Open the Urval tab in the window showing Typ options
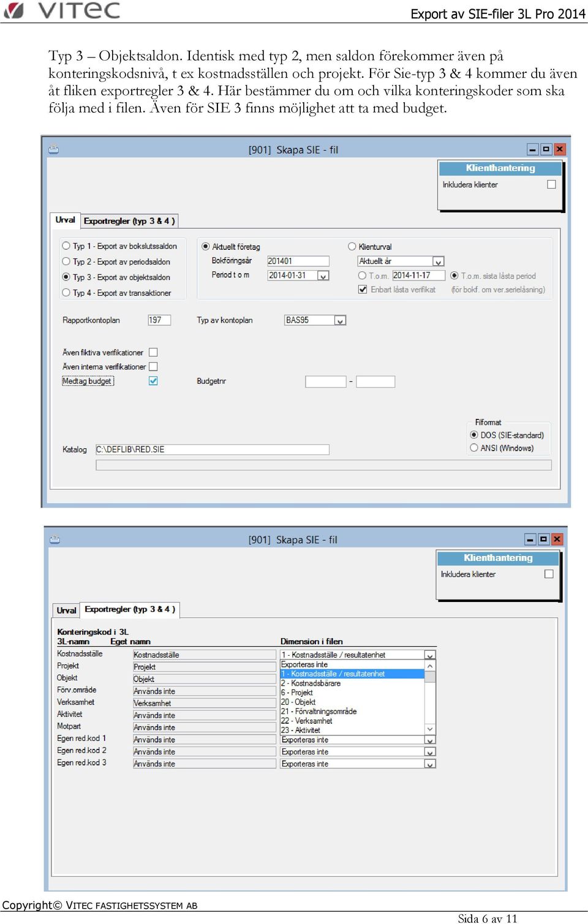This screenshot has height=924, width=588. tap(65, 220)
